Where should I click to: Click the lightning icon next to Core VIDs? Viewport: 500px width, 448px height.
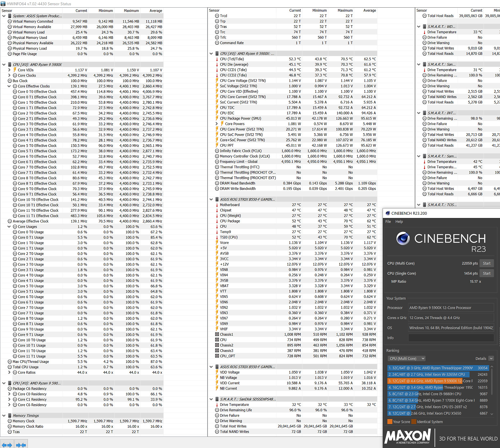point(15,70)
